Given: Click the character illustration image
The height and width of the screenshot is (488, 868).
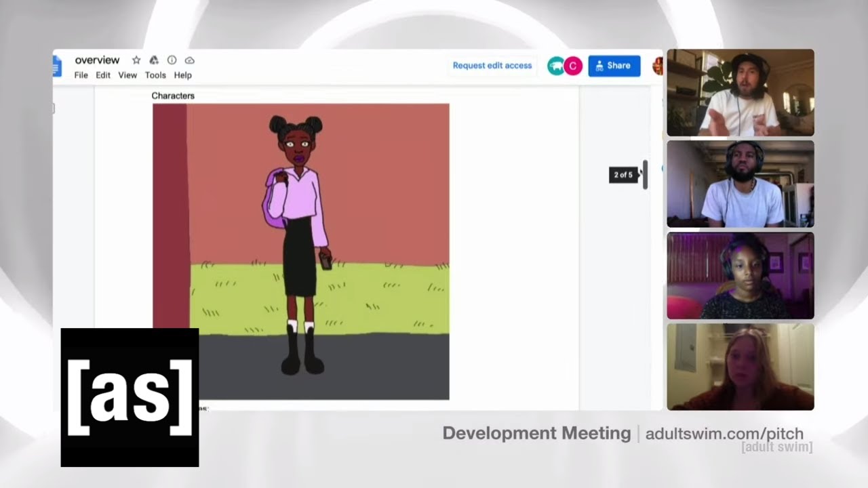Looking at the screenshot, I should click(301, 251).
